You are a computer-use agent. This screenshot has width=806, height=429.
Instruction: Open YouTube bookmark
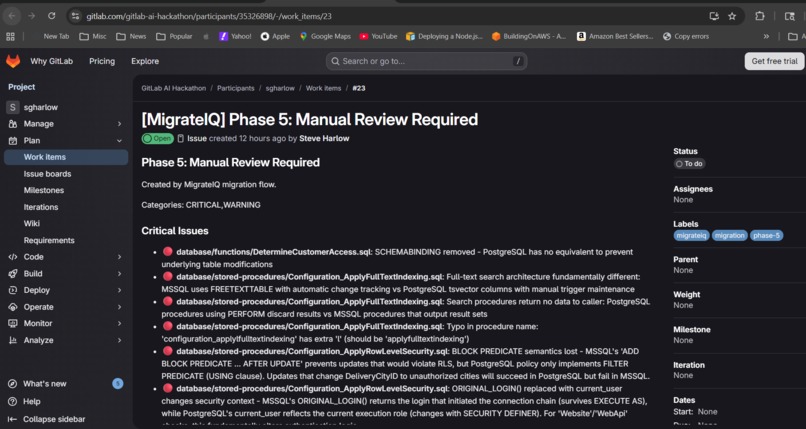(378, 36)
